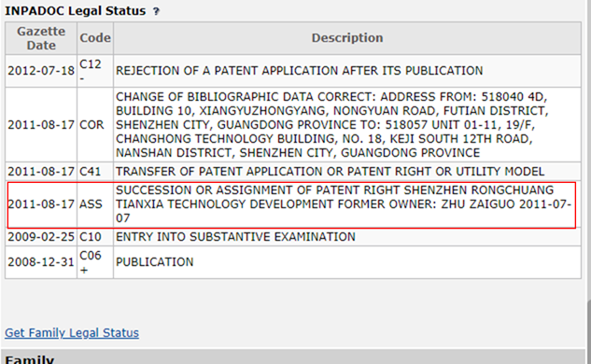Select Entry Into Substantive Examination description
The height and width of the screenshot is (364, 591).
point(235,237)
